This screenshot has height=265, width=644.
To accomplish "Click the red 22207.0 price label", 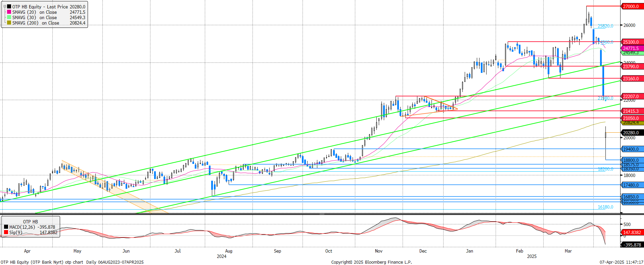I will [x=632, y=96].
